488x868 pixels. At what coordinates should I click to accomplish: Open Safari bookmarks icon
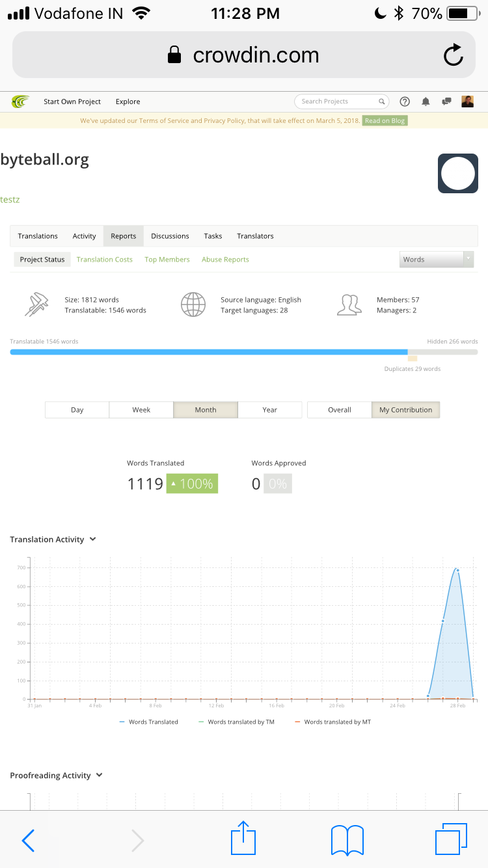(347, 840)
